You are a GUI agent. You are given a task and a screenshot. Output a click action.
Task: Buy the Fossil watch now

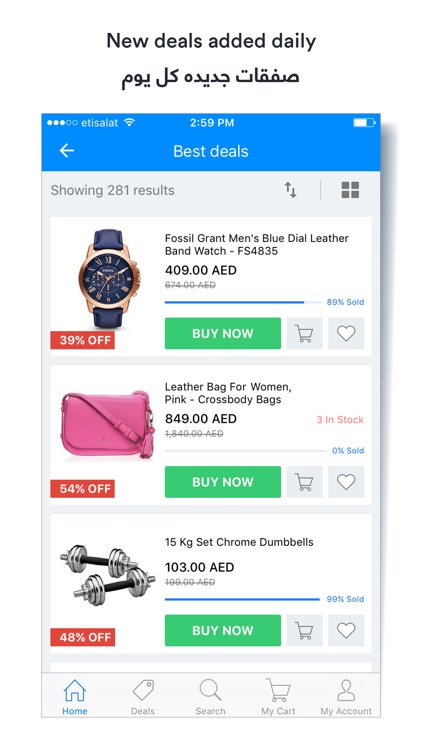coord(222,333)
